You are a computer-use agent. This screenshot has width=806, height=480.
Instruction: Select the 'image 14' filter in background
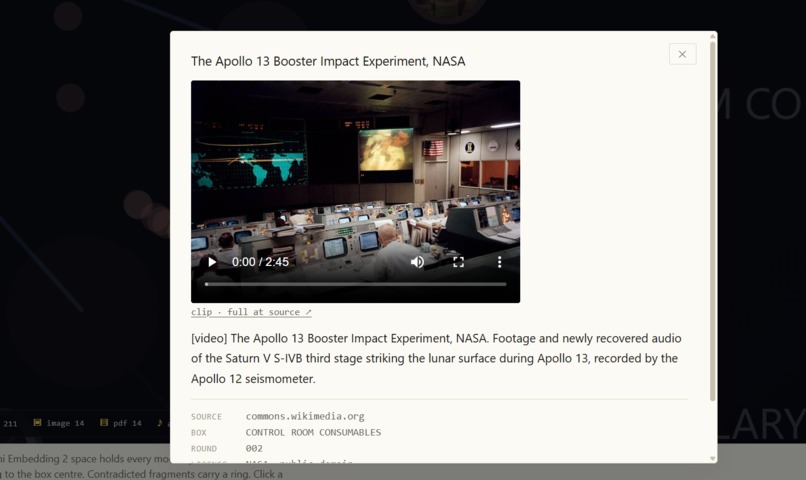pyautogui.click(x=59, y=423)
